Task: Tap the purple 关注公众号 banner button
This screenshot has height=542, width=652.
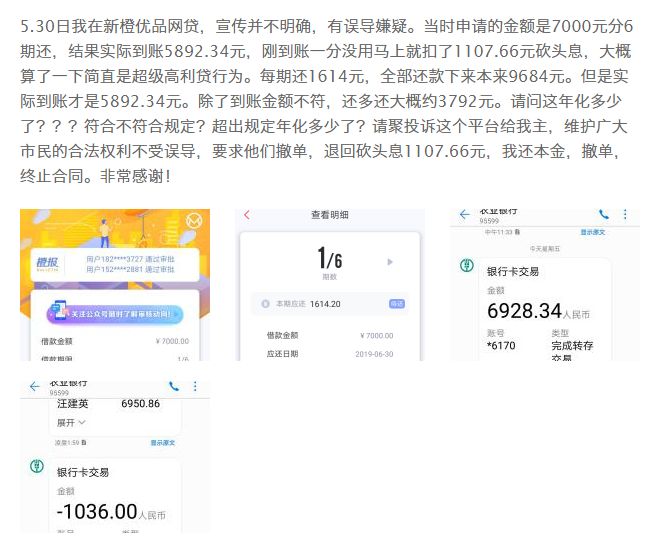Action: (115, 314)
